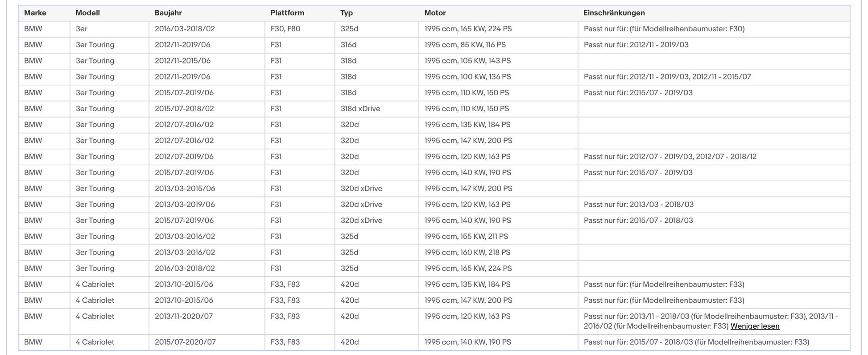Select the '2015/07-2018/02' Baujahr cell

185,109
